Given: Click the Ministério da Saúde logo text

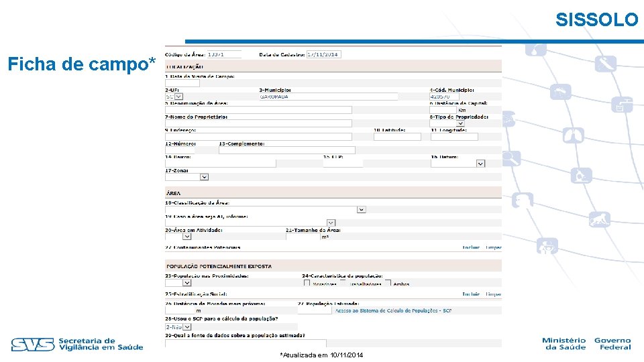Looking at the screenshot, I should (x=564, y=343).
